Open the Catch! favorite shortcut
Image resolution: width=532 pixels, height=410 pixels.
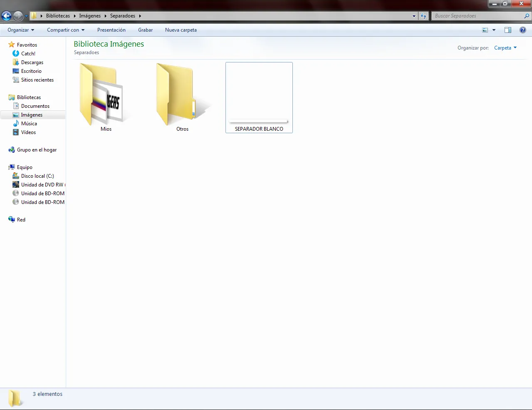tap(28, 54)
